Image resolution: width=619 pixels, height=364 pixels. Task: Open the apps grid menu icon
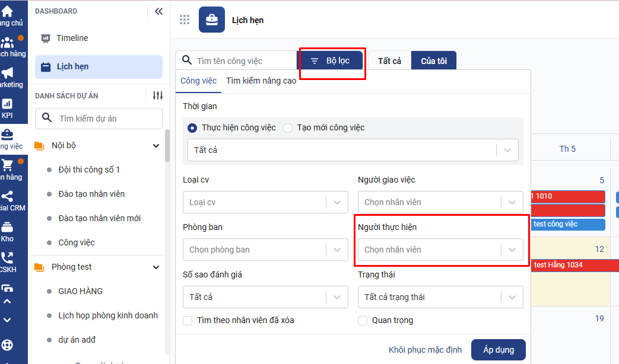click(x=185, y=20)
